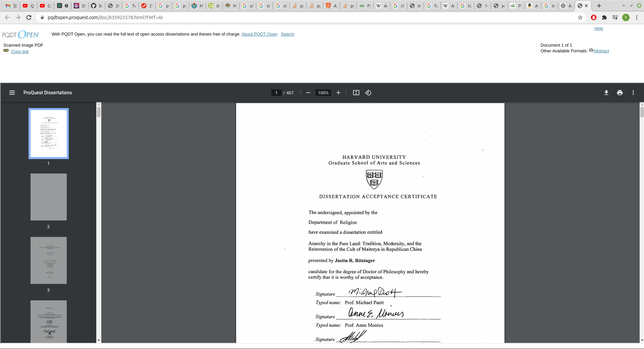Viewport: 644px width, 349px height.
Task: Click the 'HARVARD UNIVERSITY' heading in the PDF
Action: point(374,157)
